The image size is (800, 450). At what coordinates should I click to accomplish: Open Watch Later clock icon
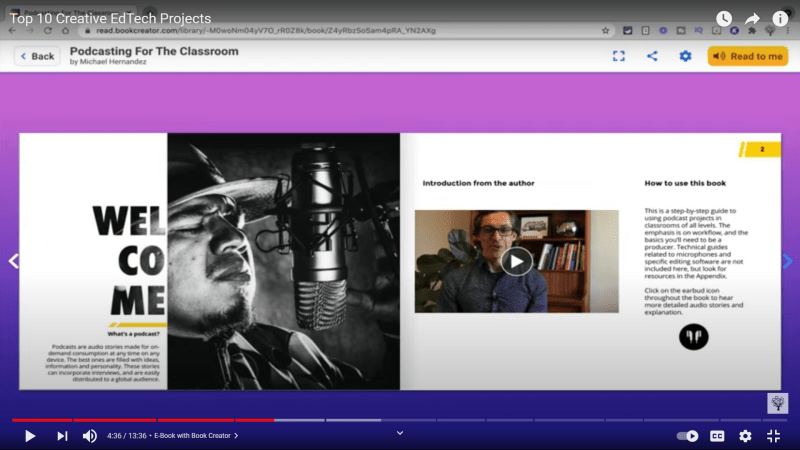[724, 19]
